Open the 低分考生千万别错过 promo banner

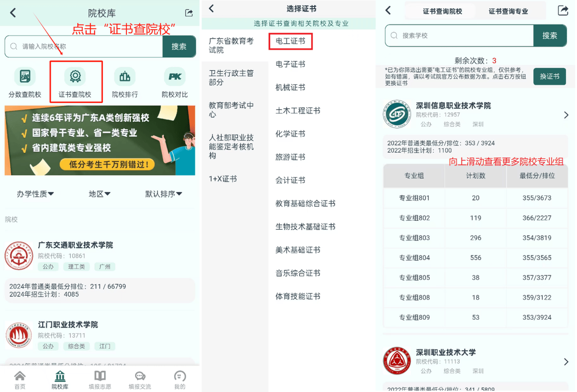[x=100, y=140]
